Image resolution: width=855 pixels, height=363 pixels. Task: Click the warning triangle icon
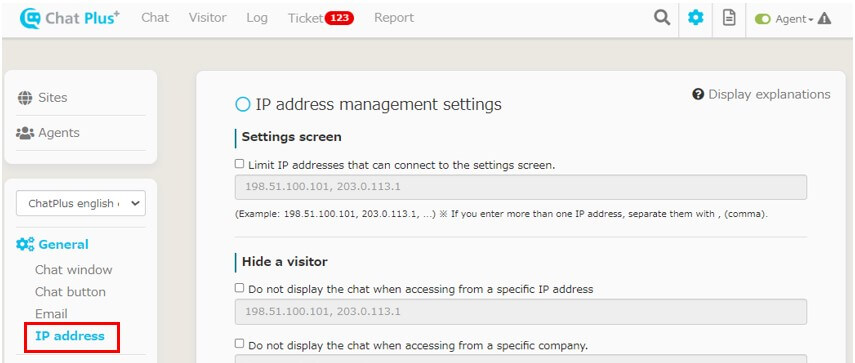click(x=824, y=19)
